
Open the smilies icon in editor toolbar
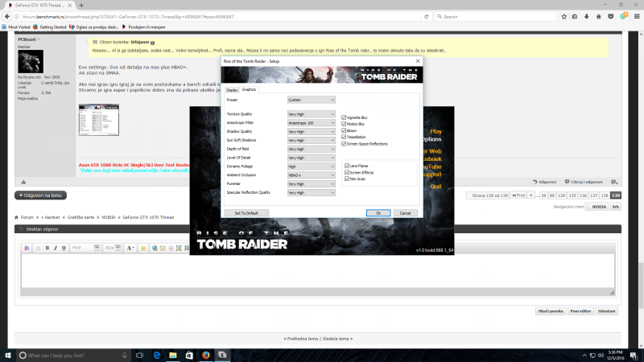pyautogui.click(x=143, y=248)
